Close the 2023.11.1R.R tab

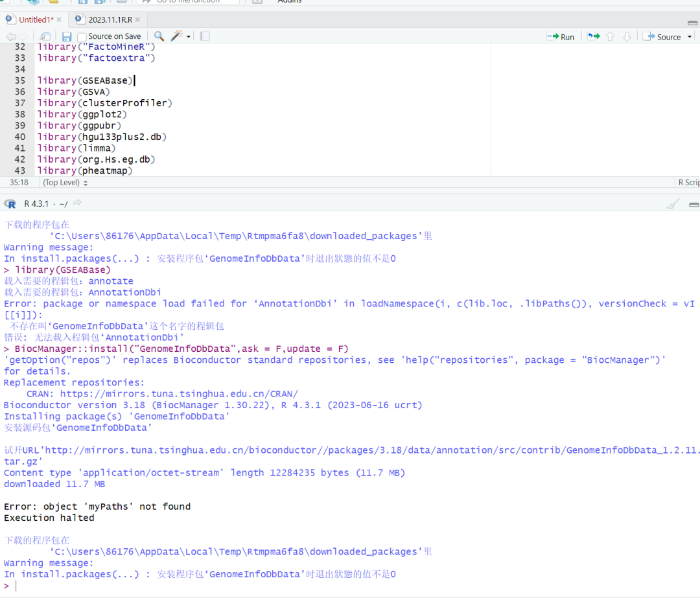(137, 19)
